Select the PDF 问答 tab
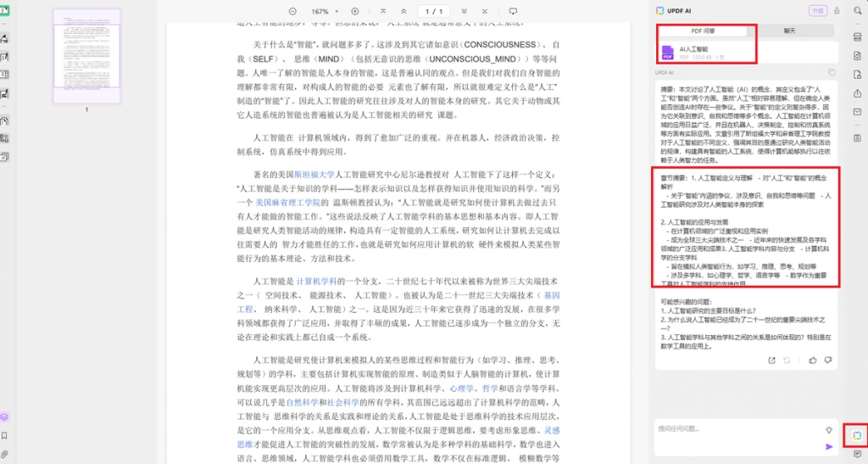 [703, 31]
